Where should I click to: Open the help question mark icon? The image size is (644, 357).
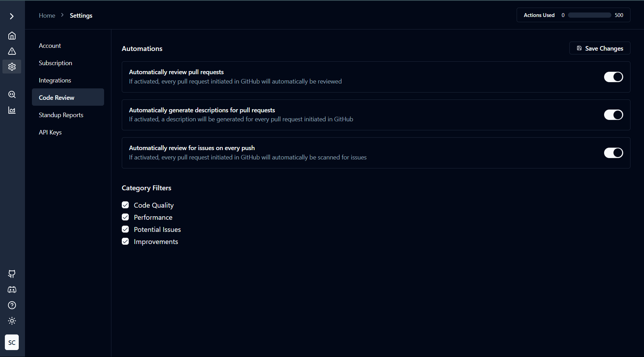[12, 305]
